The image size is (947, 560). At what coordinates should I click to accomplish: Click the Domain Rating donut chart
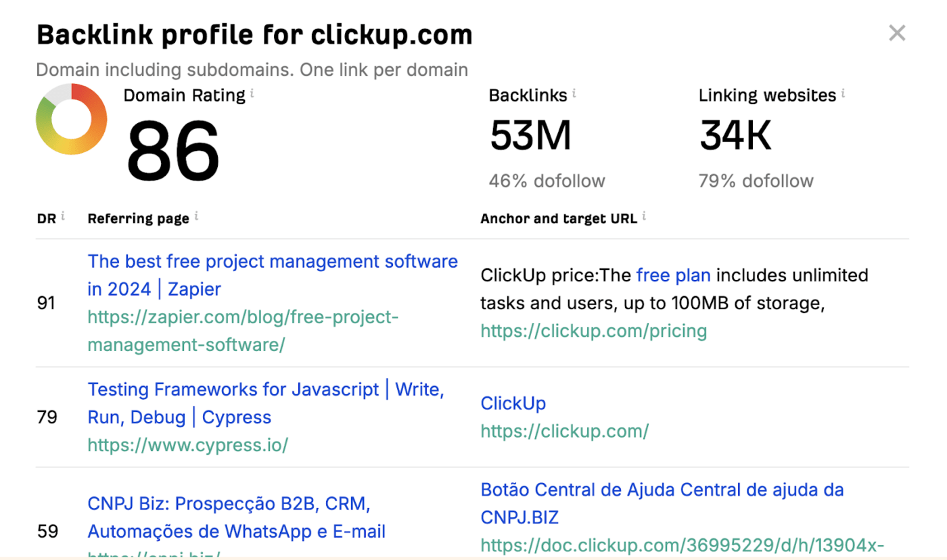(71, 120)
